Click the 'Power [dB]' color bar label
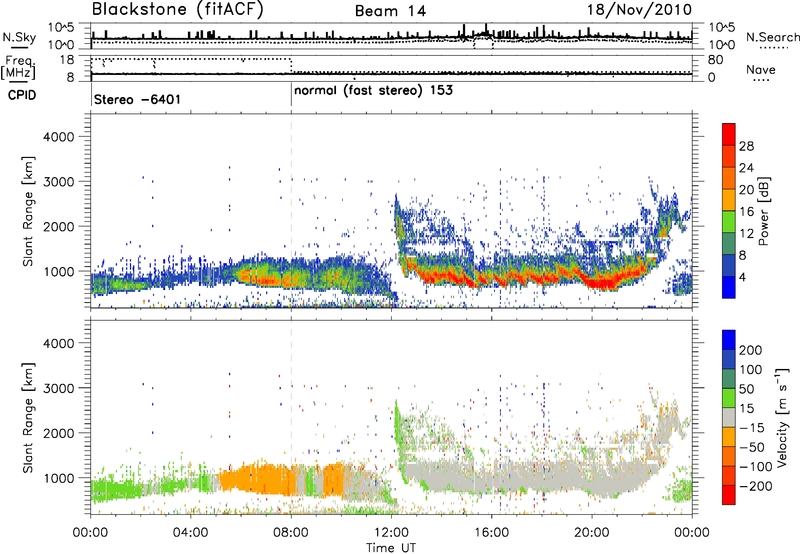The width and height of the screenshot is (800, 554). tap(764, 211)
